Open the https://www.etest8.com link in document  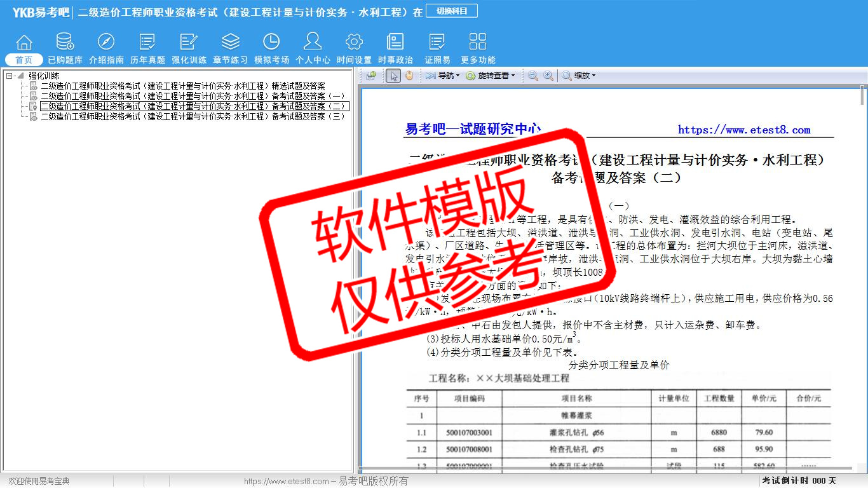click(744, 130)
